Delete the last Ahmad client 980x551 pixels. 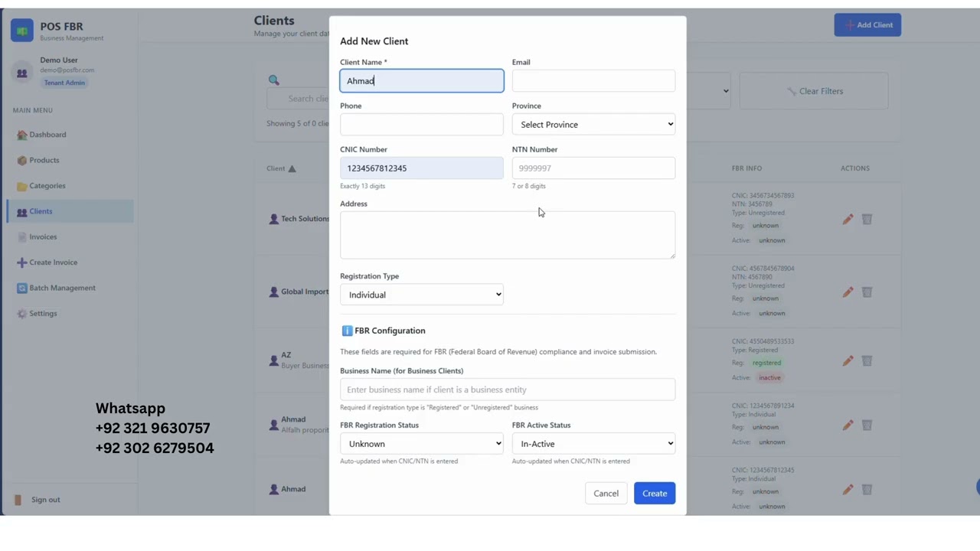[x=867, y=489]
